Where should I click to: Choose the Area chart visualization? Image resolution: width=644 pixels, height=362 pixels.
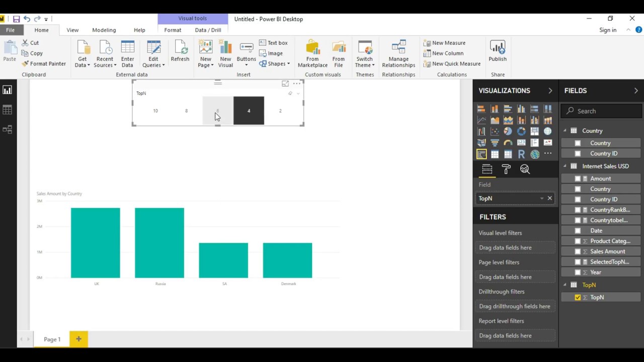pos(495,120)
